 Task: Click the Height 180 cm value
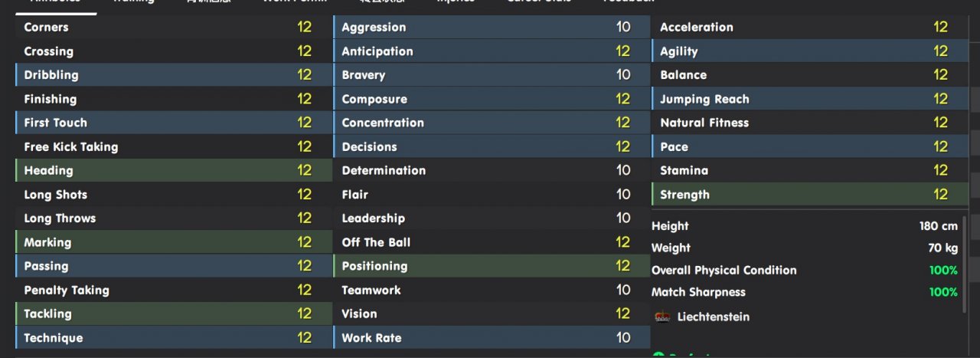[x=938, y=226]
